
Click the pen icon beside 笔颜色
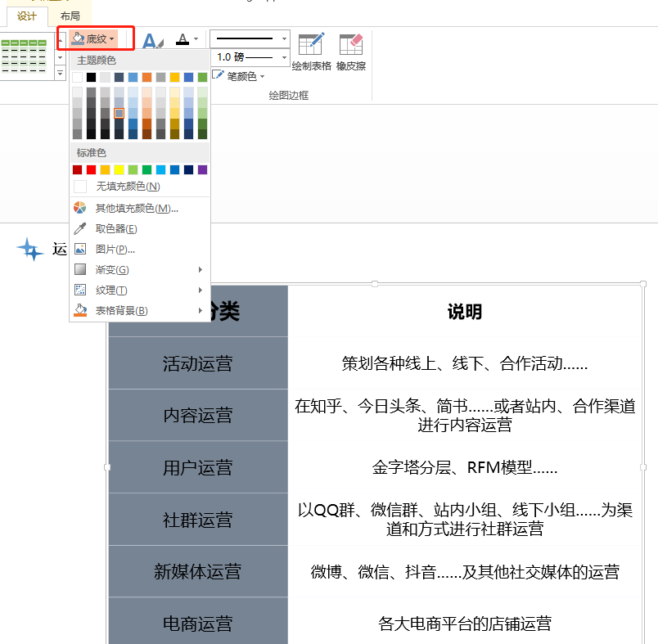tap(218, 75)
